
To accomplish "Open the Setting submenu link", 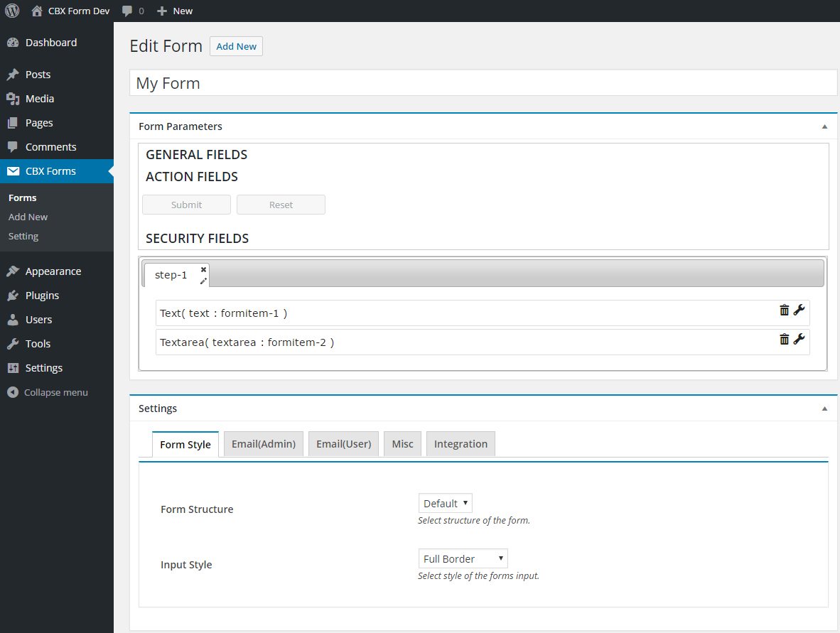I will [23, 236].
